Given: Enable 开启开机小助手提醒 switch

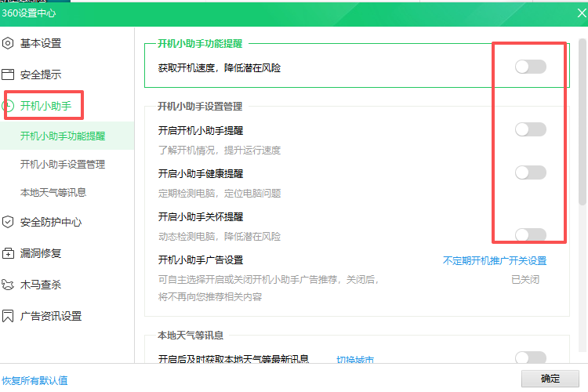Looking at the screenshot, I should (530, 129).
